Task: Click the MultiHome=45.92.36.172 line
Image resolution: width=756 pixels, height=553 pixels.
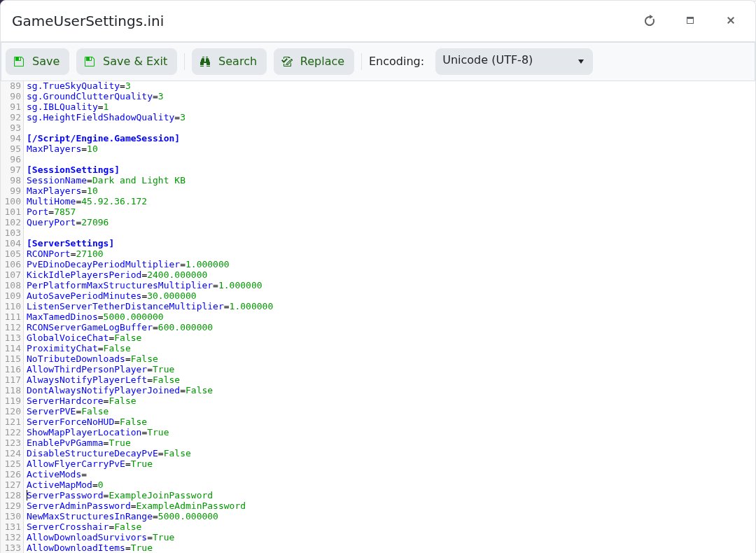Action: tap(87, 202)
